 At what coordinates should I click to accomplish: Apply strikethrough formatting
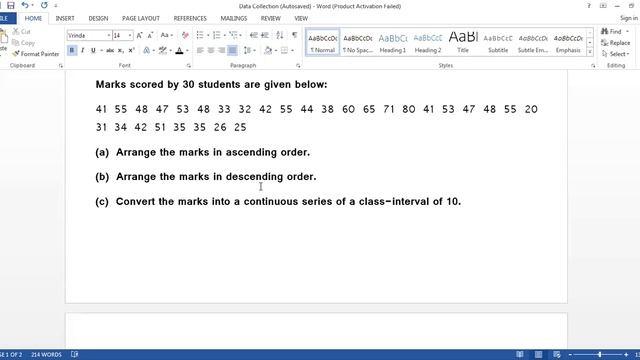pos(110,50)
